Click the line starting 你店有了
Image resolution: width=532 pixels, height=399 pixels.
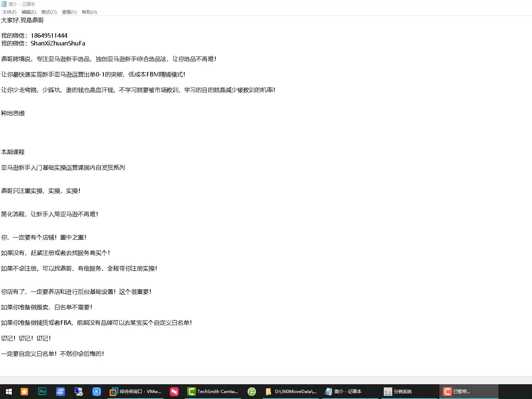76,292
